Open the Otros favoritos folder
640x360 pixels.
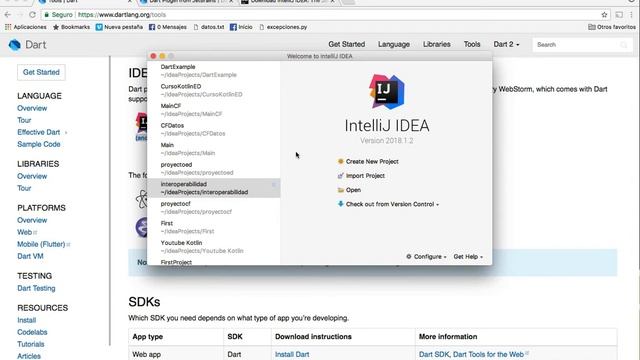(612, 27)
